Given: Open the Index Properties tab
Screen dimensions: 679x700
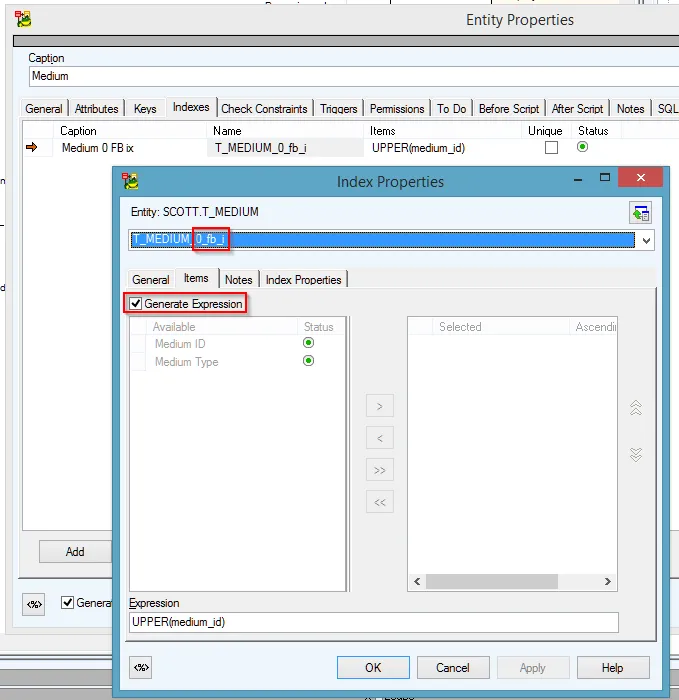Looking at the screenshot, I should (304, 280).
